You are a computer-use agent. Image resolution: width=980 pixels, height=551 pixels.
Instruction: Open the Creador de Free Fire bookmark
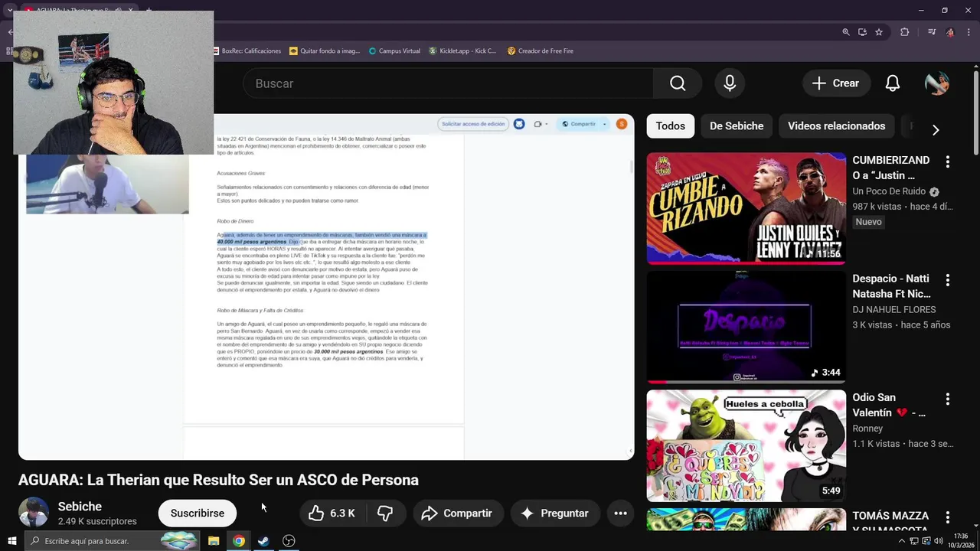coord(541,51)
